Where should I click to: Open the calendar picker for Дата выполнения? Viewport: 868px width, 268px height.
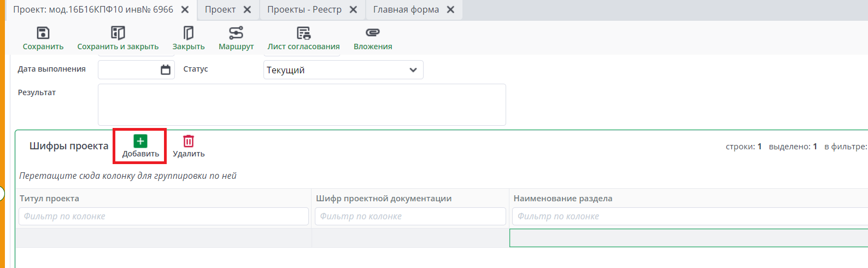click(x=166, y=70)
